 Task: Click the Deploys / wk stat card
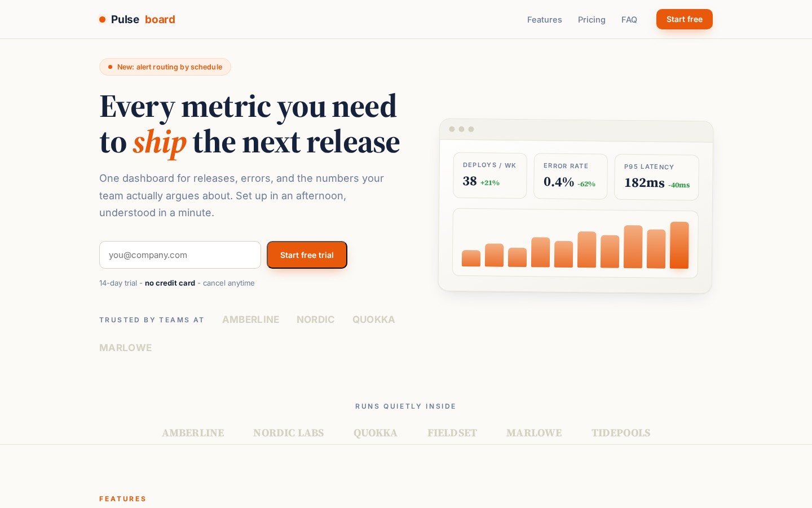point(490,176)
